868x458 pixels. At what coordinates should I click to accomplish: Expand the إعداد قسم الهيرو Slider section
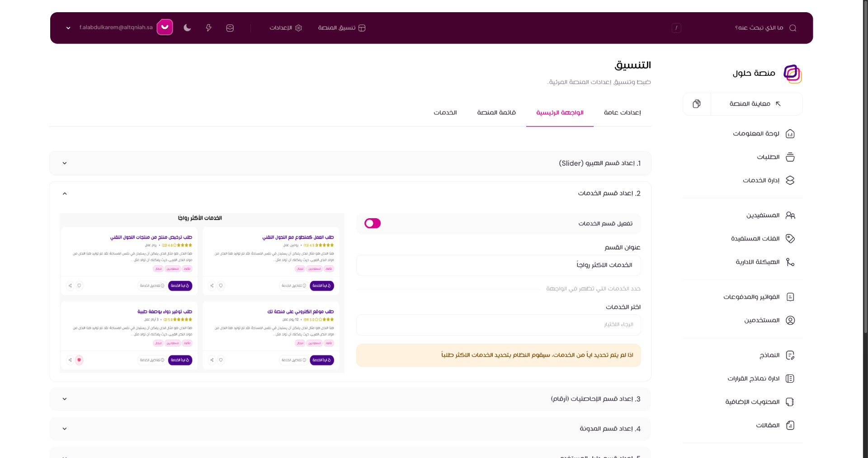click(x=65, y=163)
